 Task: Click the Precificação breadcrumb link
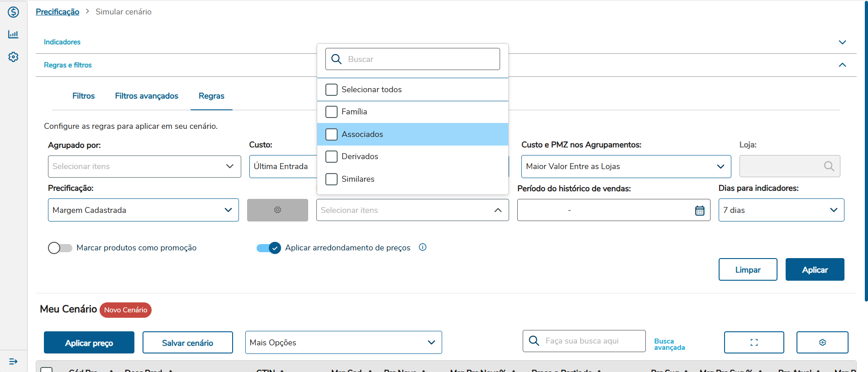[57, 12]
